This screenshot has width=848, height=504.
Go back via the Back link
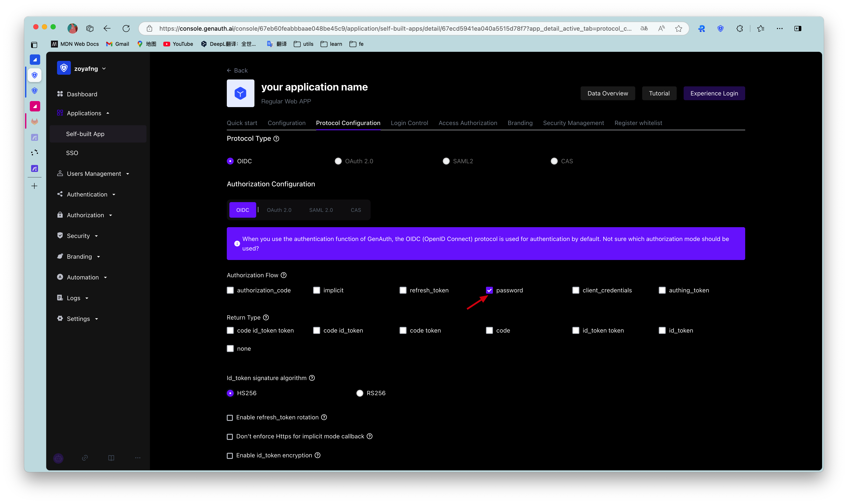pos(237,70)
